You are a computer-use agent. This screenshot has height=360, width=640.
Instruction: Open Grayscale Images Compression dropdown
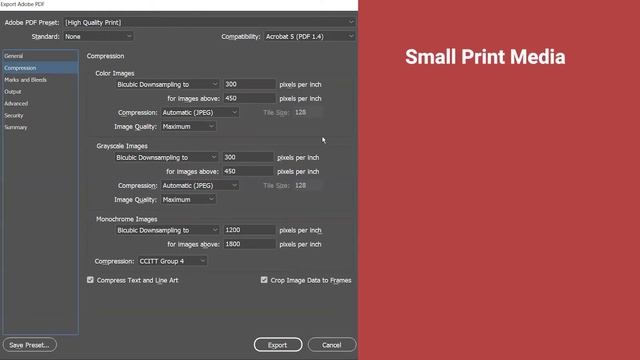tap(200, 185)
